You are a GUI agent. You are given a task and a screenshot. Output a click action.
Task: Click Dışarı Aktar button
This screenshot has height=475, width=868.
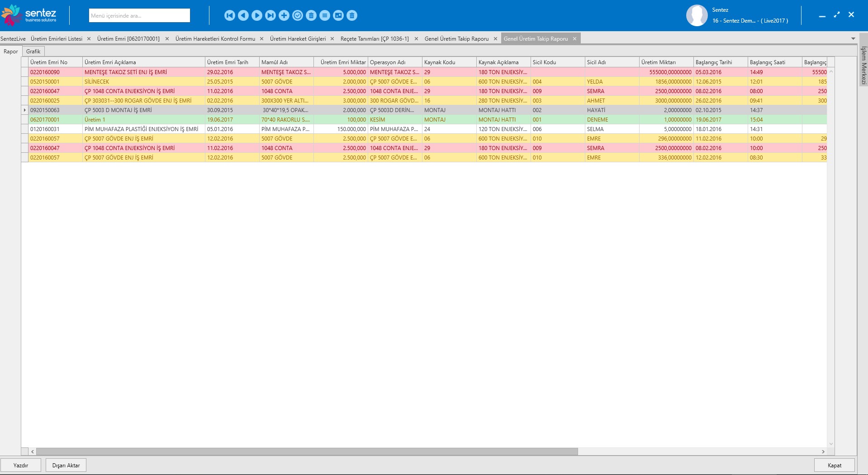66,465
